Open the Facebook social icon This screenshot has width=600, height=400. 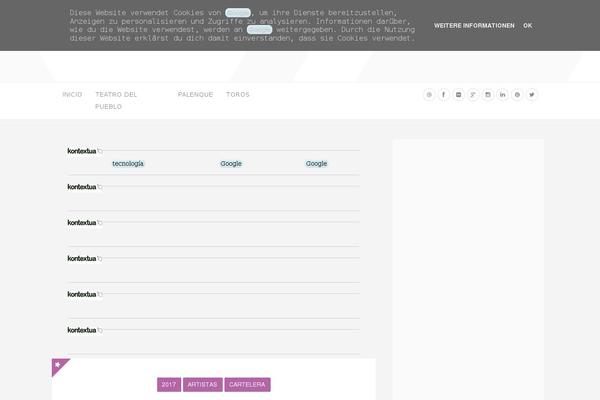click(443, 95)
